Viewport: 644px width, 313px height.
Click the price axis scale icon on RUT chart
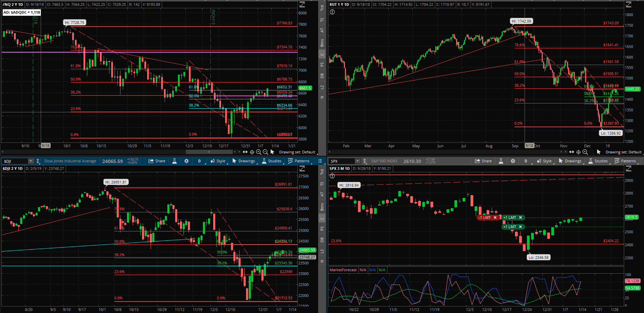pos(629,4)
